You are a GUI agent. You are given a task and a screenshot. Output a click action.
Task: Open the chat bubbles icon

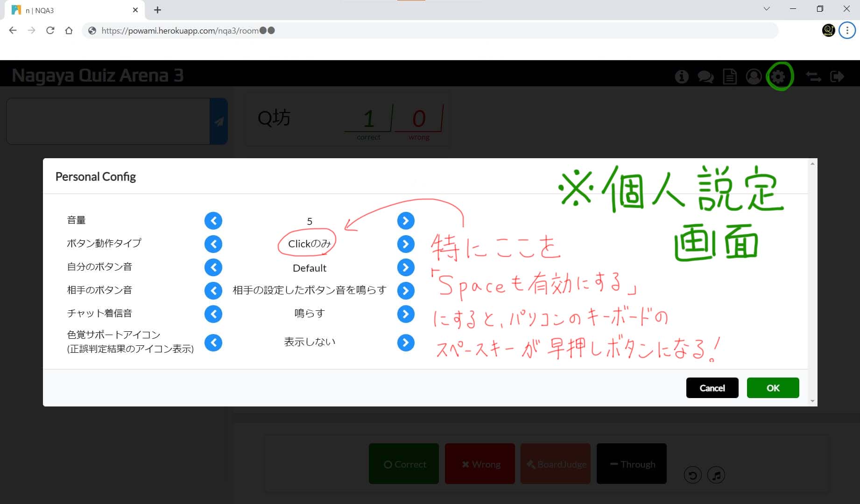coord(705,77)
